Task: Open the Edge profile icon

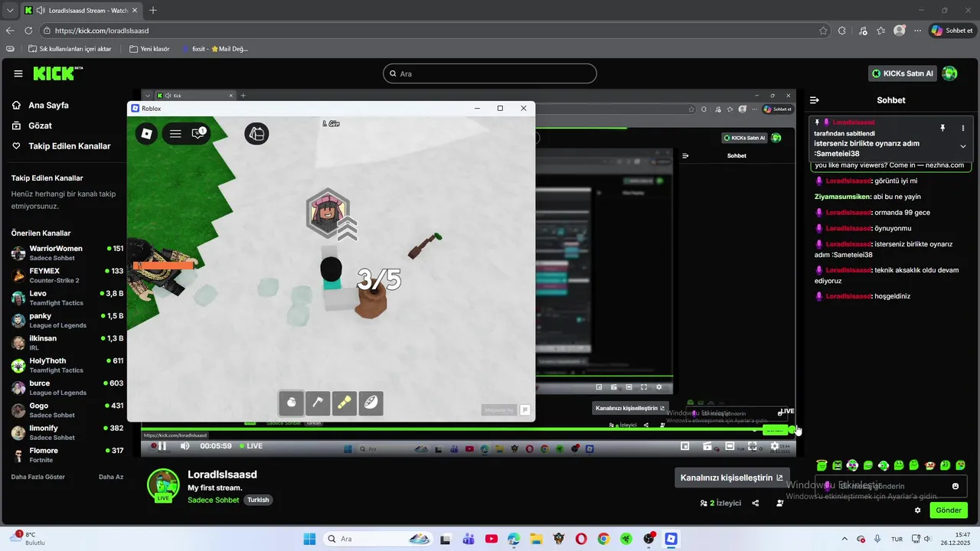Action: pos(900,31)
